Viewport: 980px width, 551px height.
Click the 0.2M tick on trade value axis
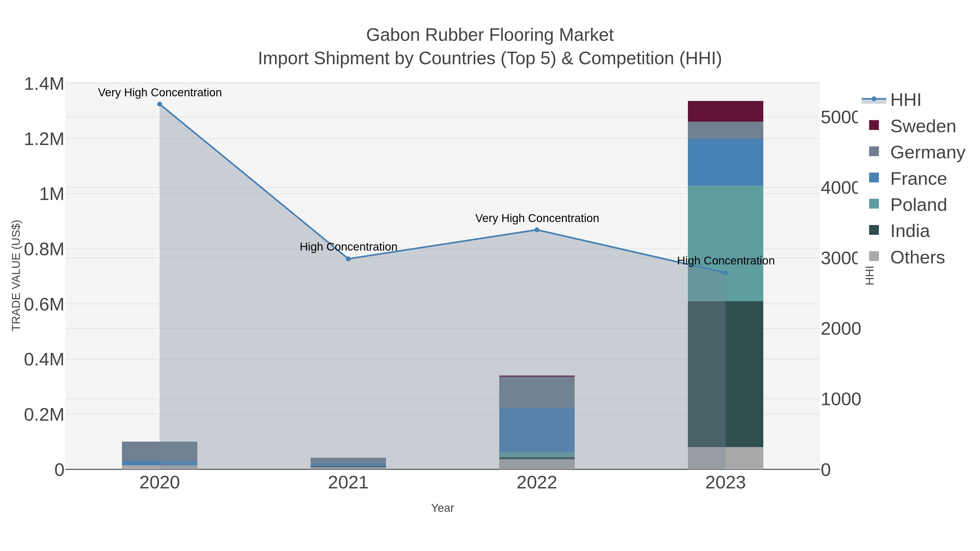point(44,414)
